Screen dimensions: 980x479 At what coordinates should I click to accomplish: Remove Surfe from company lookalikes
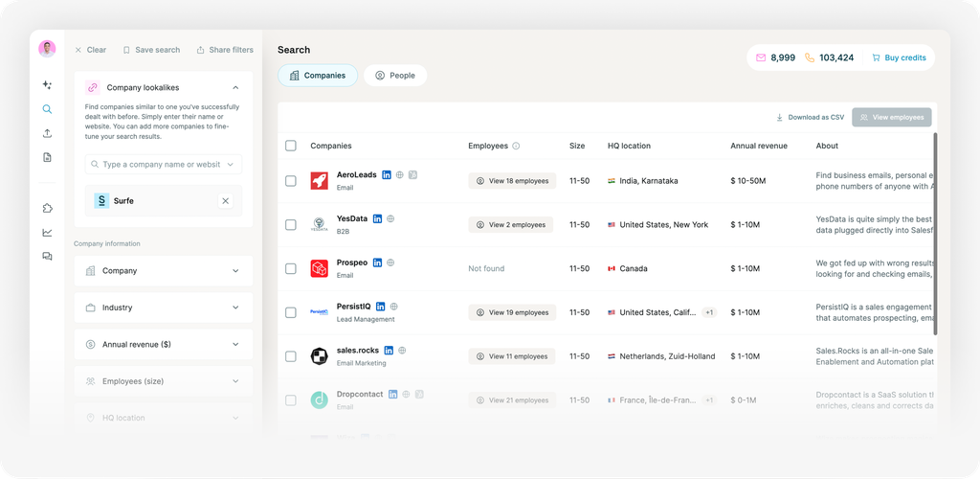click(x=226, y=201)
